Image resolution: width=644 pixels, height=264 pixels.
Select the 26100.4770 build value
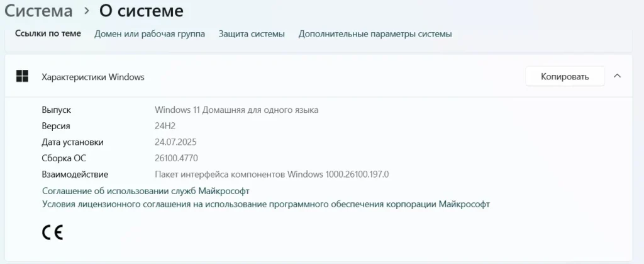point(177,158)
